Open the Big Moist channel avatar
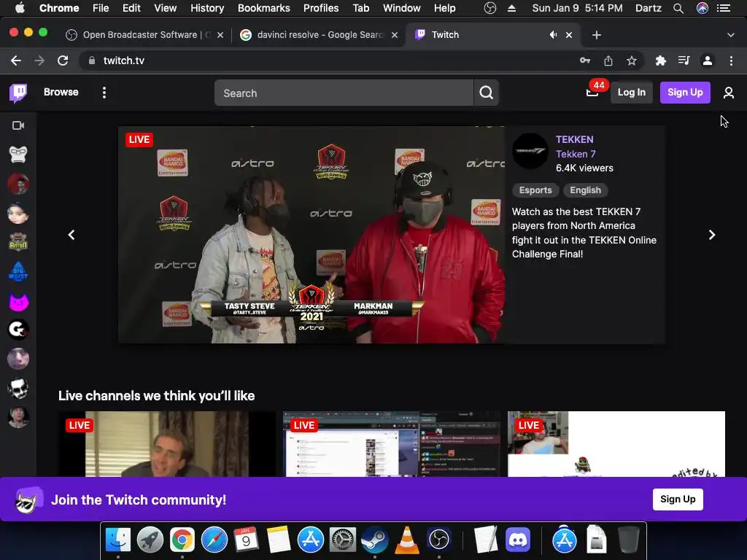747x560 pixels. (18, 272)
